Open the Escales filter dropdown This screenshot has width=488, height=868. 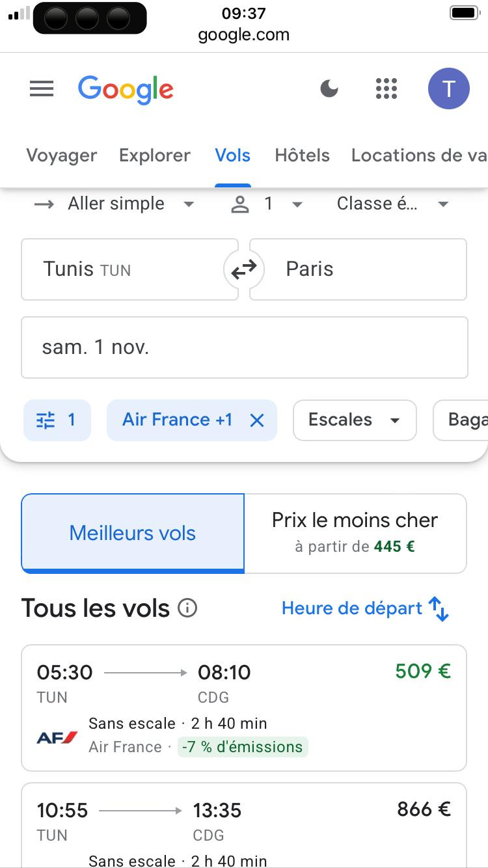(x=354, y=420)
